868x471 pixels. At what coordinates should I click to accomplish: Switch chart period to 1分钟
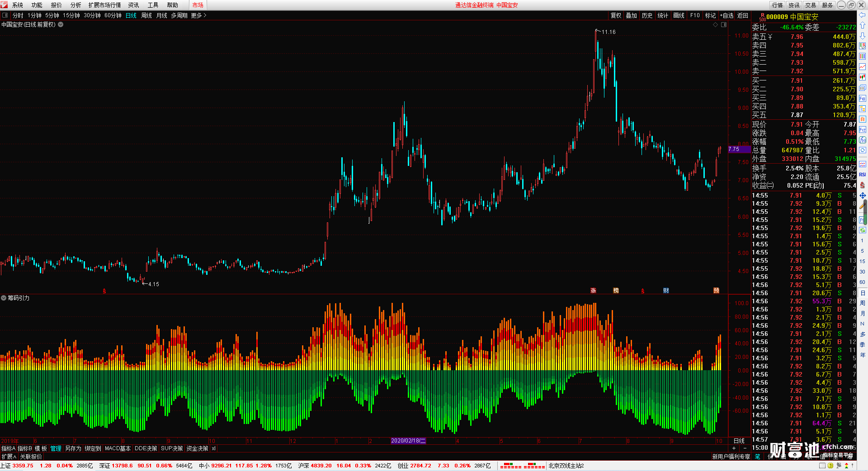[x=35, y=15]
